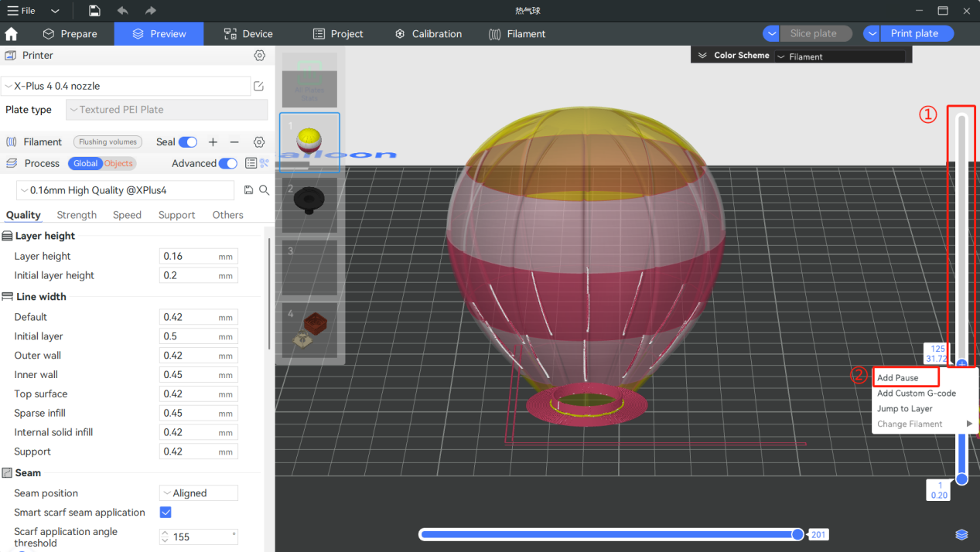980x552 pixels.
Task: Open Filament section settings gear
Action: [259, 142]
